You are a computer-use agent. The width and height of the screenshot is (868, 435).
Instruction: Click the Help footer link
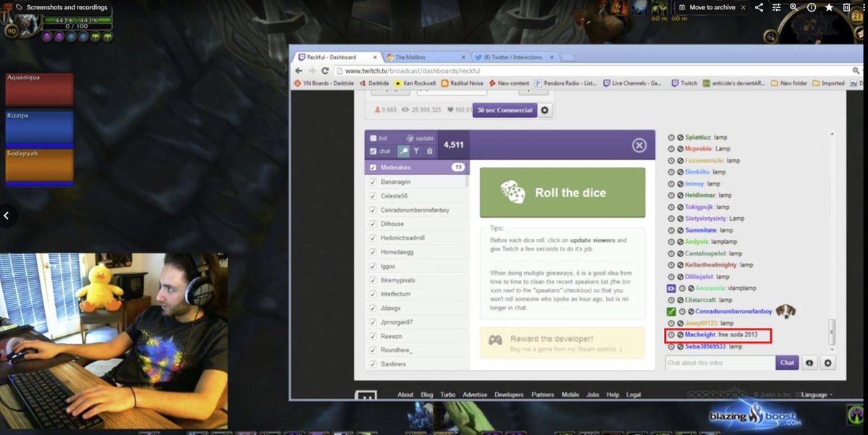click(612, 394)
